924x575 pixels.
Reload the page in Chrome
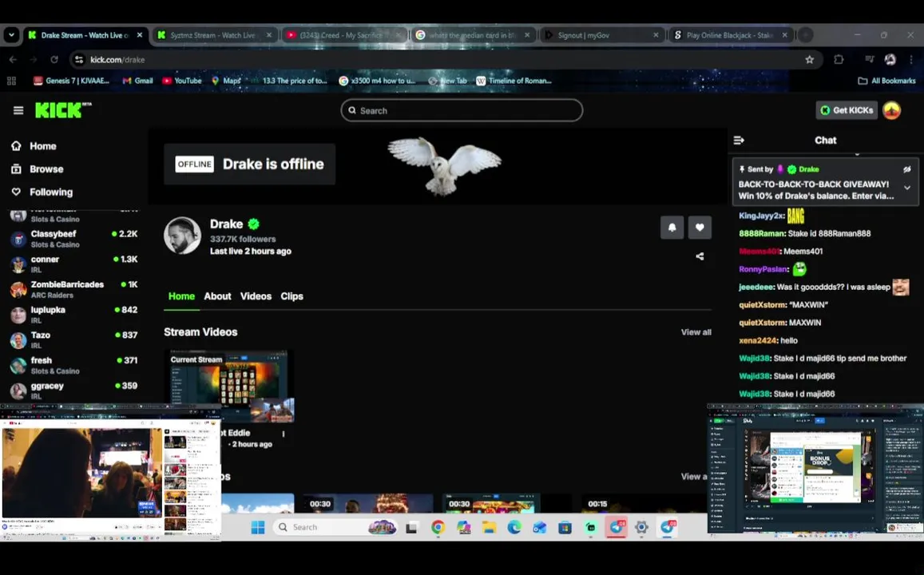[x=54, y=60]
